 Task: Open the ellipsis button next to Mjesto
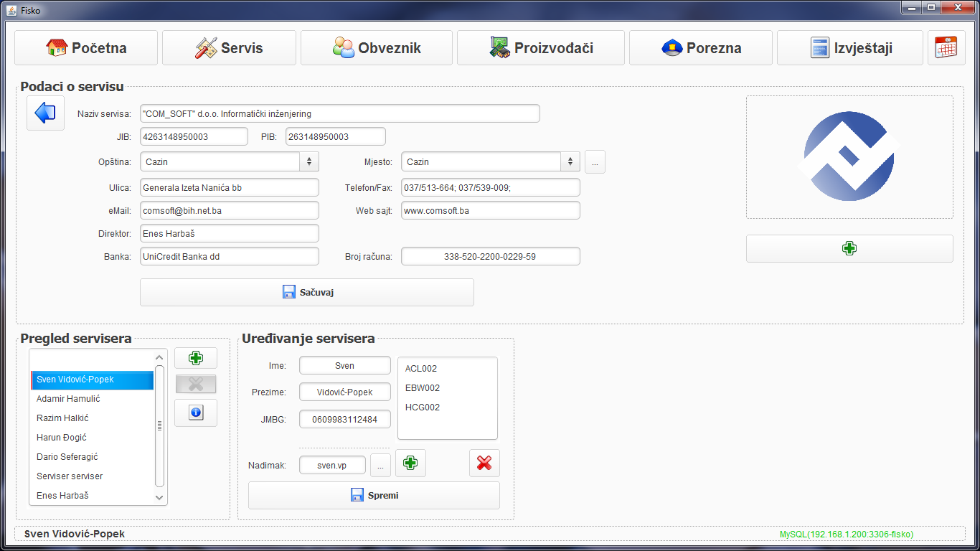pos(595,162)
